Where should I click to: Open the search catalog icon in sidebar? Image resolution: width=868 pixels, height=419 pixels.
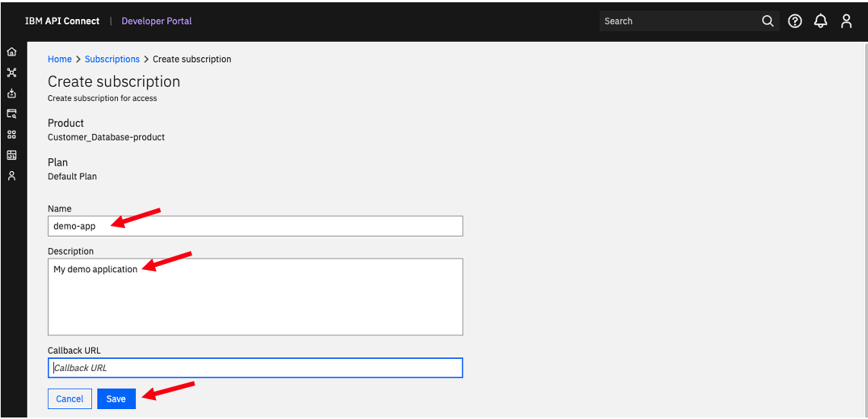point(11,114)
